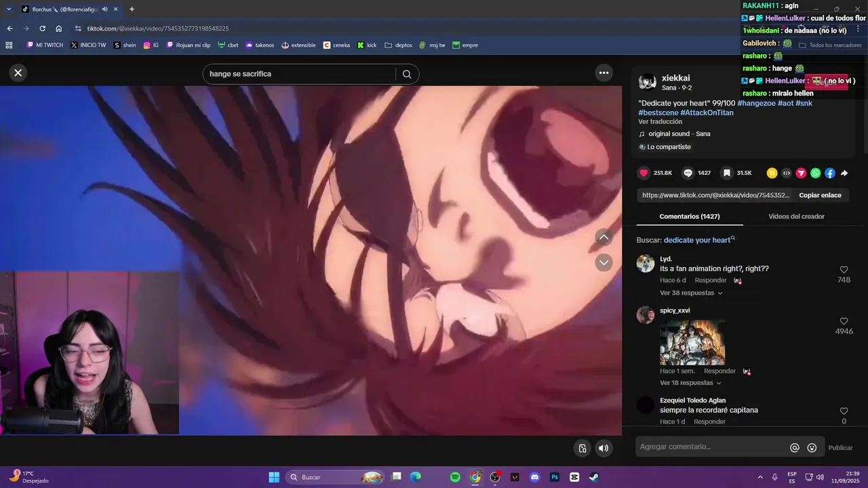
Task: Open deptos bookmark folder
Action: (x=399, y=45)
